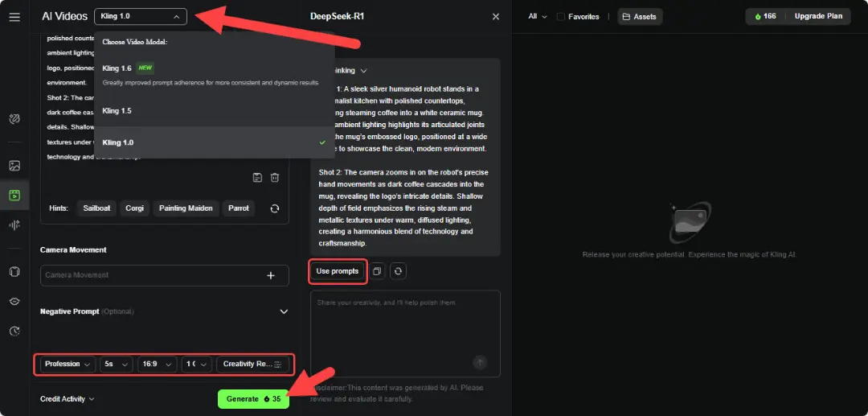Expand the Credit Activity dropdown
868x416 pixels.
point(67,399)
